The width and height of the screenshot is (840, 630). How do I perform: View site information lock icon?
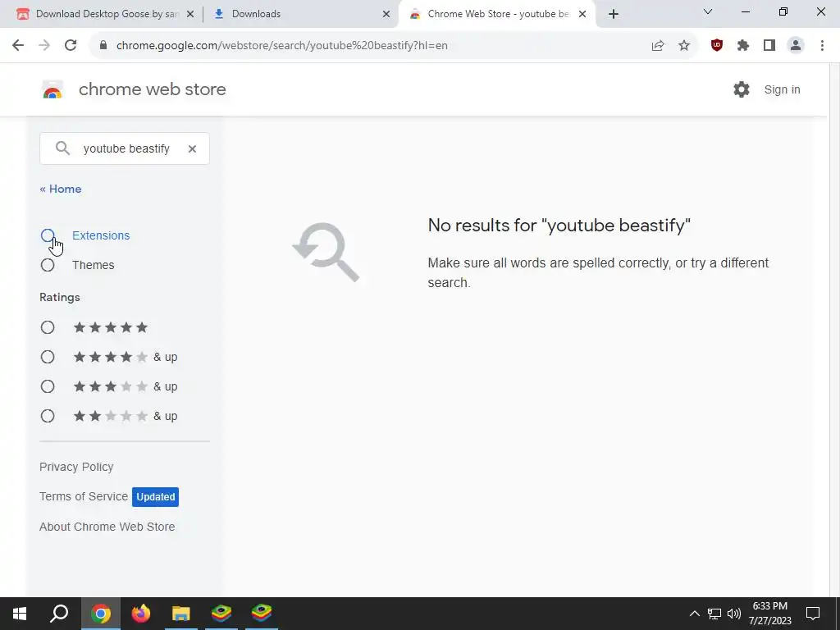pyautogui.click(x=103, y=46)
